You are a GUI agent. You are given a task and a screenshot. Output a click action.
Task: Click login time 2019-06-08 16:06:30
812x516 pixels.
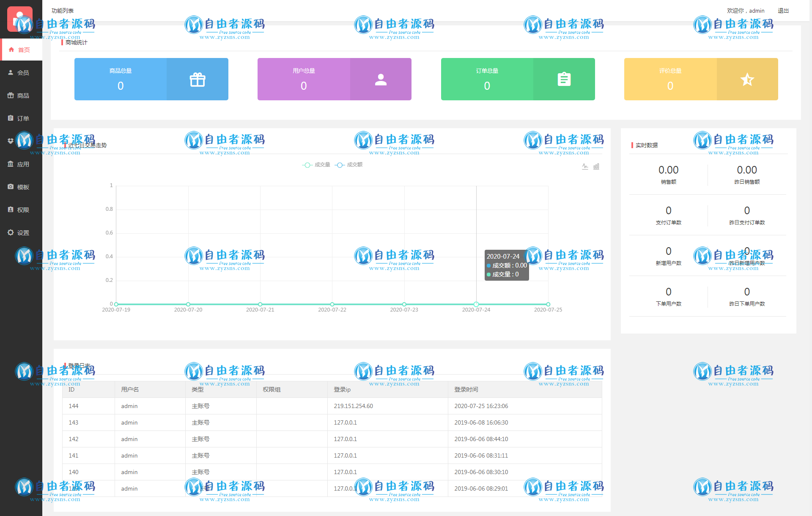click(481, 422)
